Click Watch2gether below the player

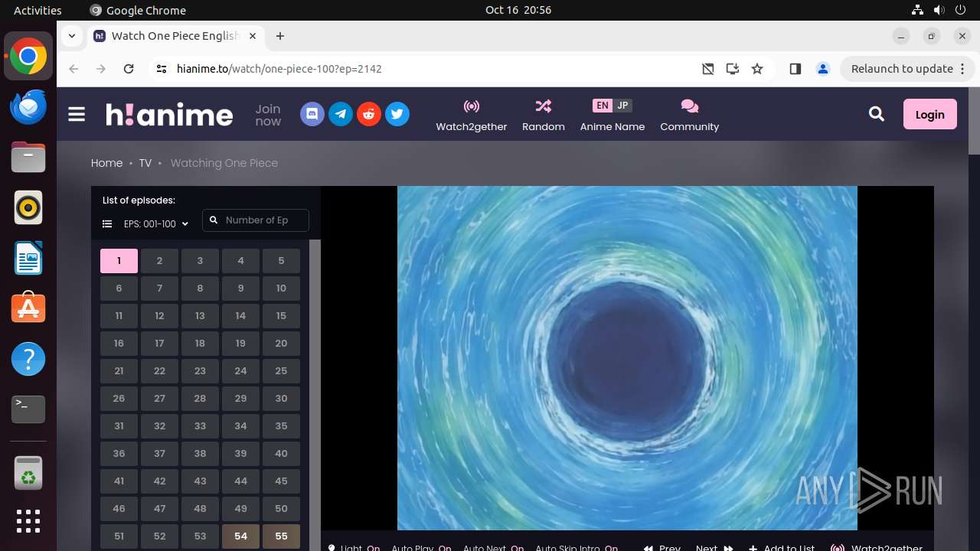(x=877, y=548)
